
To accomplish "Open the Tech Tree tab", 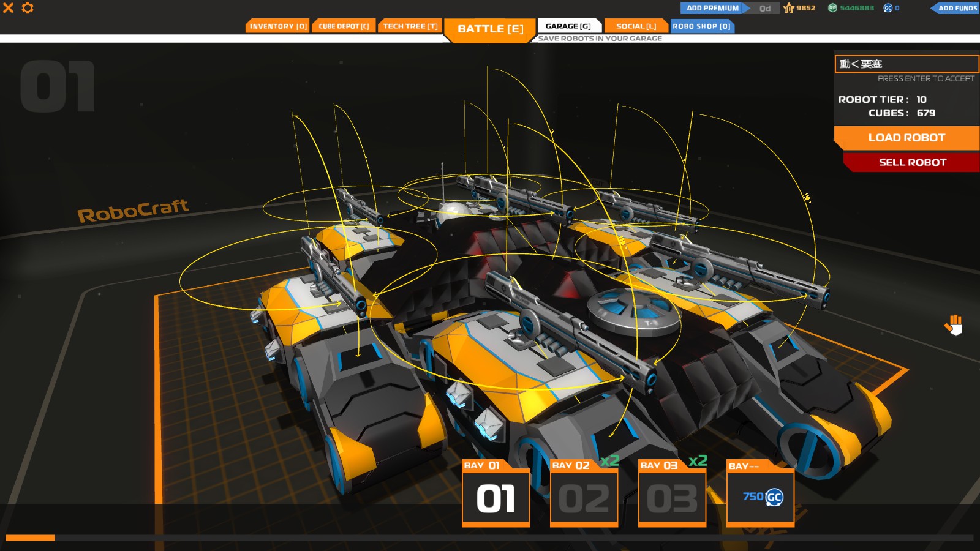I will [x=410, y=26].
